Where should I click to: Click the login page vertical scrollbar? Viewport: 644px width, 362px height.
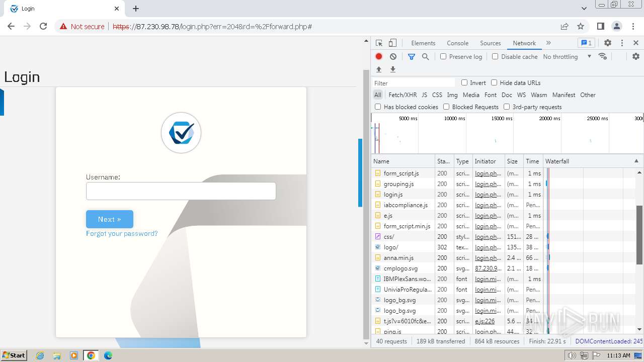(x=366, y=205)
